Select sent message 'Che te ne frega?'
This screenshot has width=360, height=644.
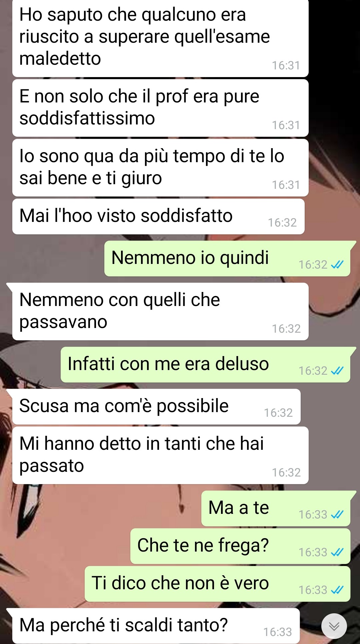240,546
